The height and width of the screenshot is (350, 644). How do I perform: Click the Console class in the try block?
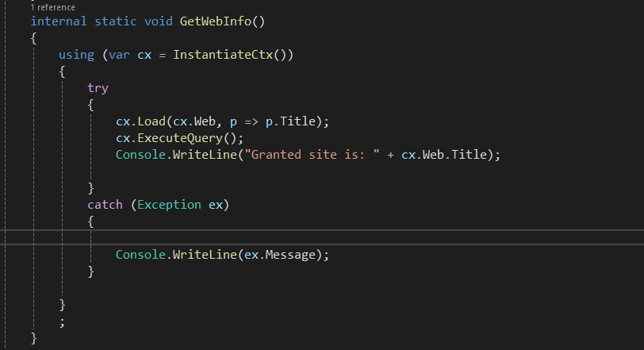coord(140,155)
